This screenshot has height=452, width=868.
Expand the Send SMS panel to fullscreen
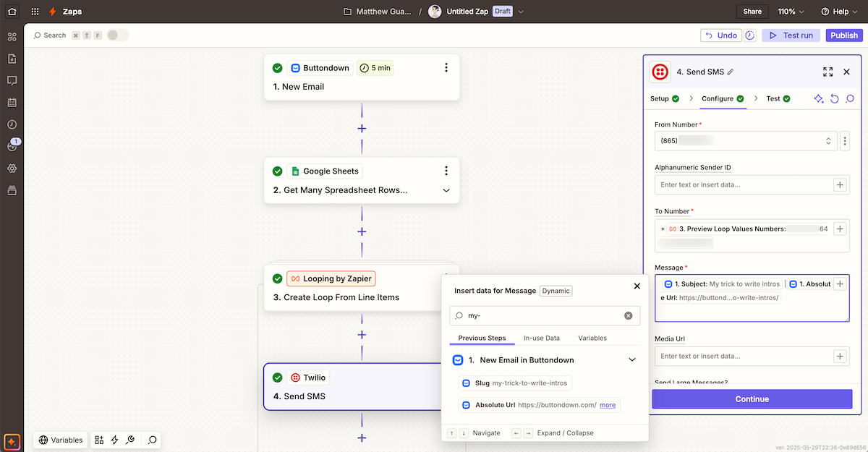(828, 72)
